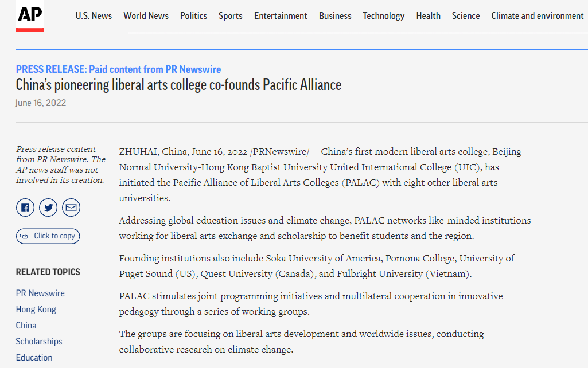Screen dimensions: 588x368
Task: View the Scholarships related topic
Action: [x=39, y=342]
